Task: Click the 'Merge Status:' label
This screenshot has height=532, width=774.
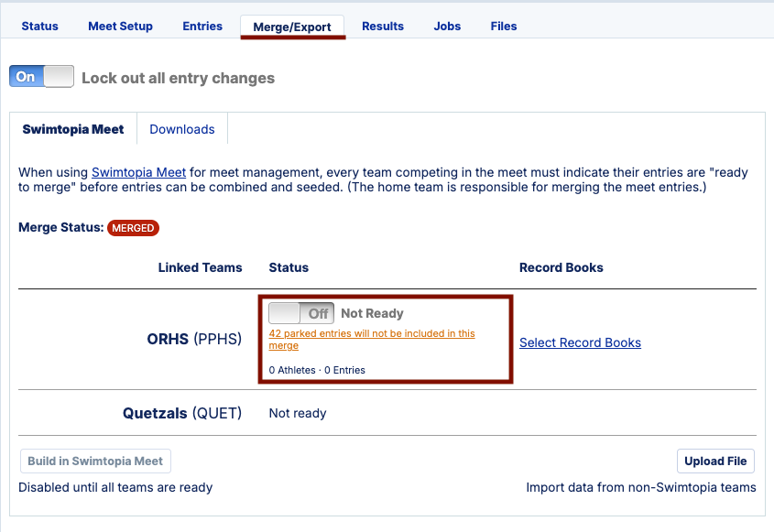Action: click(x=60, y=227)
